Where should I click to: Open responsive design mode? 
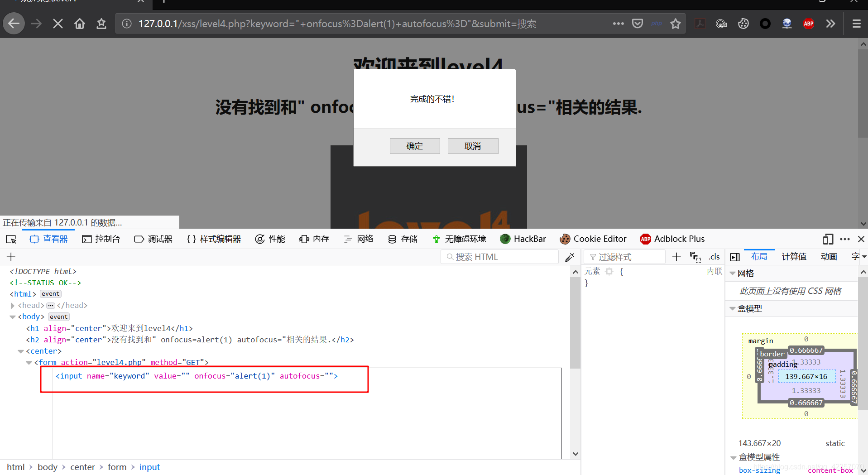828,239
